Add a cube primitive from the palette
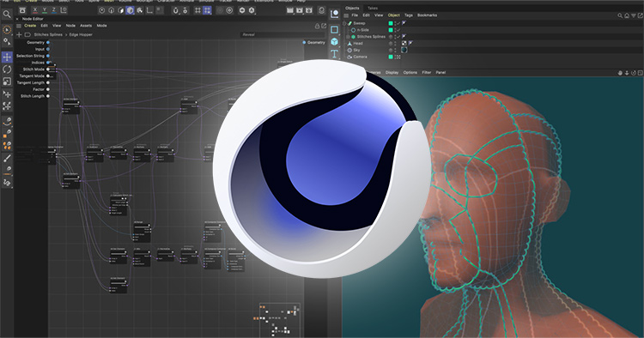644x338 pixels. coord(334,41)
